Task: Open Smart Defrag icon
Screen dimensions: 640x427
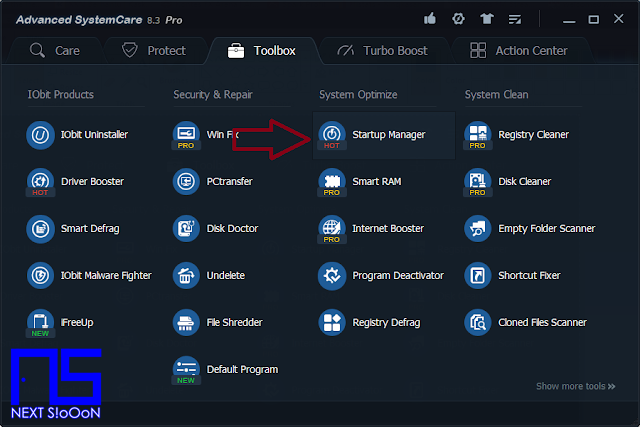Action: tap(40, 229)
